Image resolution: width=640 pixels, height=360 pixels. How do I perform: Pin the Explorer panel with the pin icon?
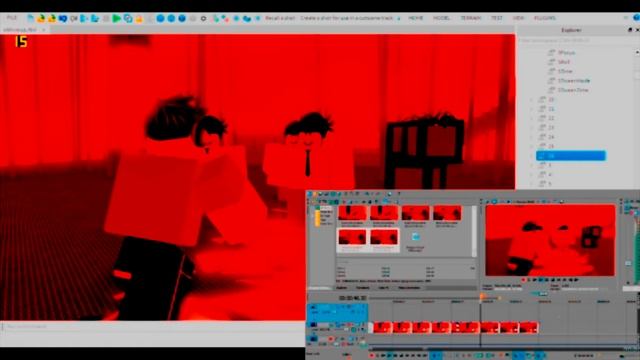point(630,30)
